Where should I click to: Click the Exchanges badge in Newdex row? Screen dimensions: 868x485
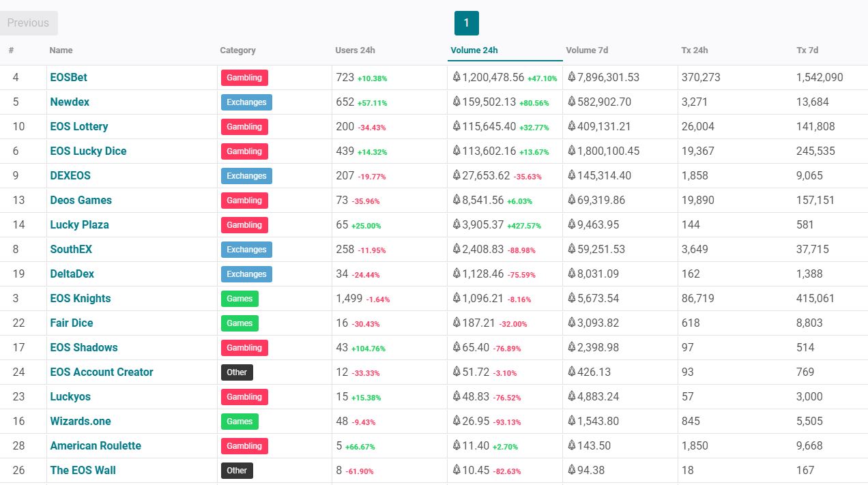pyautogui.click(x=246, y=102)
